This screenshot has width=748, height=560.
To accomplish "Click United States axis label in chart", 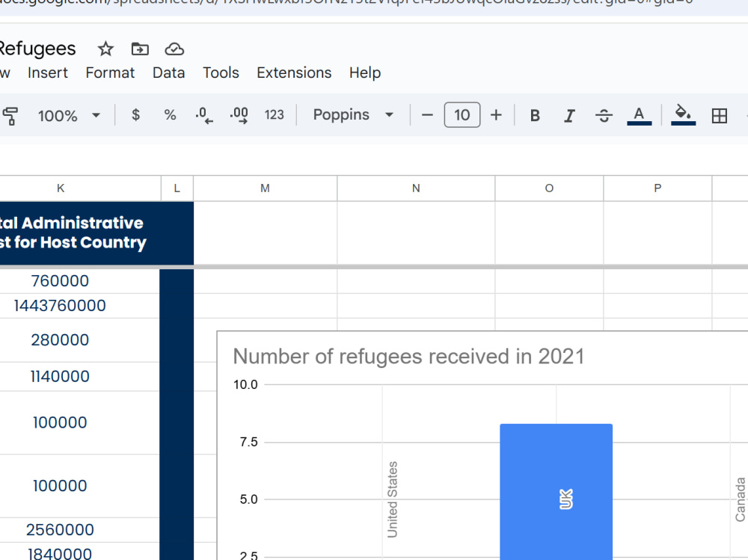I will 392,499.
